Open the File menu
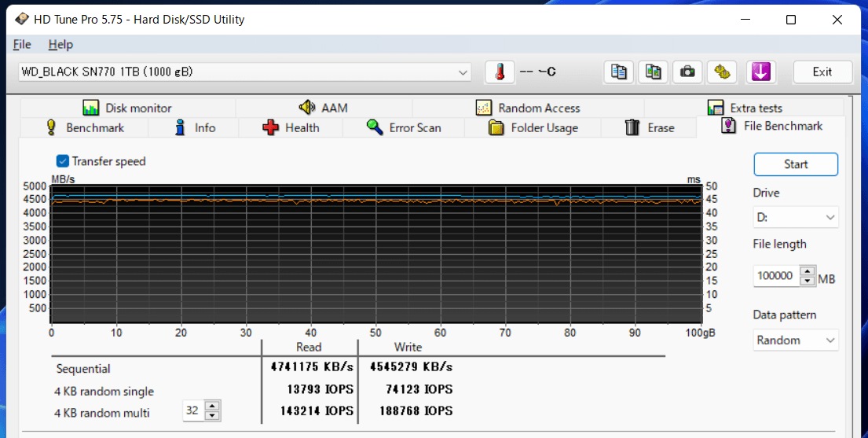The image size is (868, 438). pos(22,44)
